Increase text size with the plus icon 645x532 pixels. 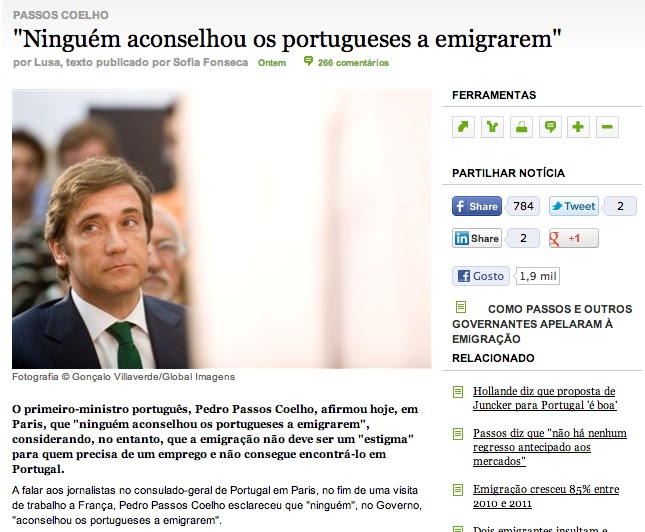tap(578, 127)
